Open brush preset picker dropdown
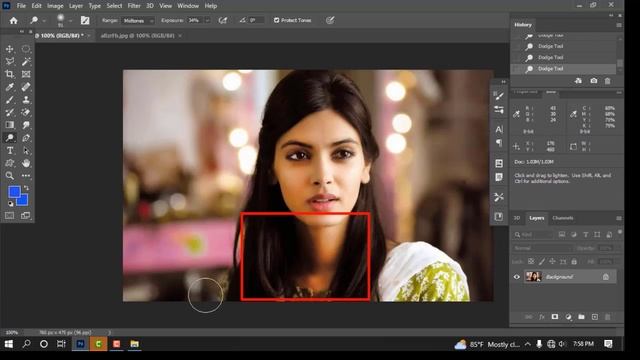 pos(70,20)
